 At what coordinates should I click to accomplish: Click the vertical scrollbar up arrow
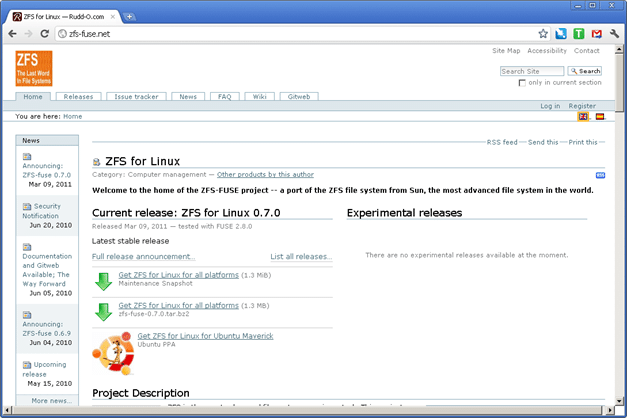[619, 50]
